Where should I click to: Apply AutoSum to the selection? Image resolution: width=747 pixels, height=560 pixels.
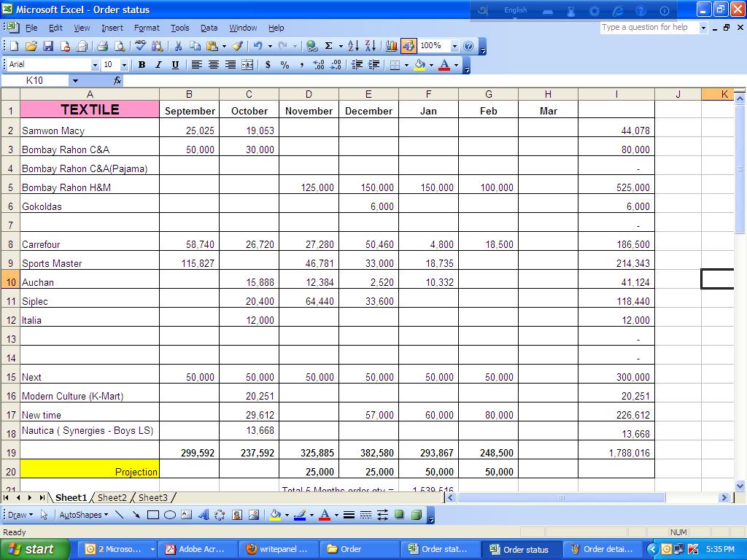pyautogui.click(x=329, y=46)
